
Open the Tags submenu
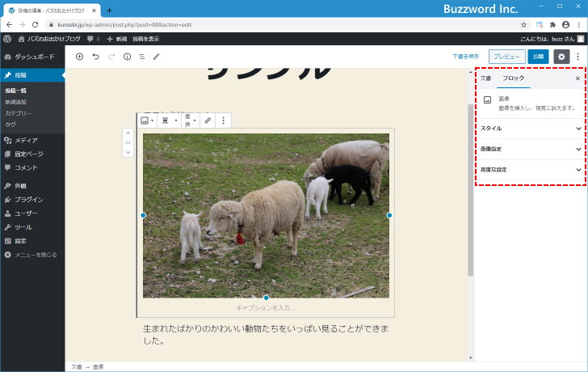click(x=10, y=125)
